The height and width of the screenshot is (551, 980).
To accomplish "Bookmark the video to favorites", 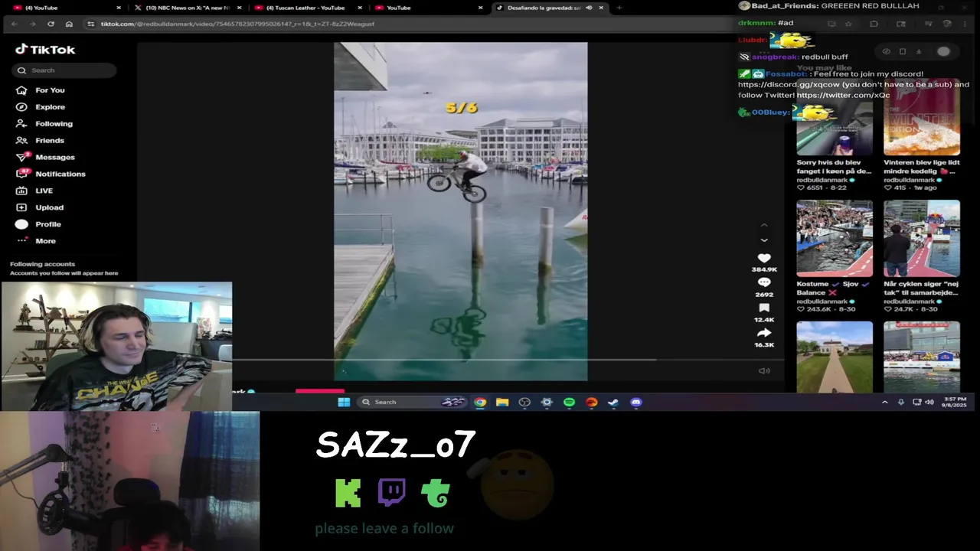I will 764,308.
